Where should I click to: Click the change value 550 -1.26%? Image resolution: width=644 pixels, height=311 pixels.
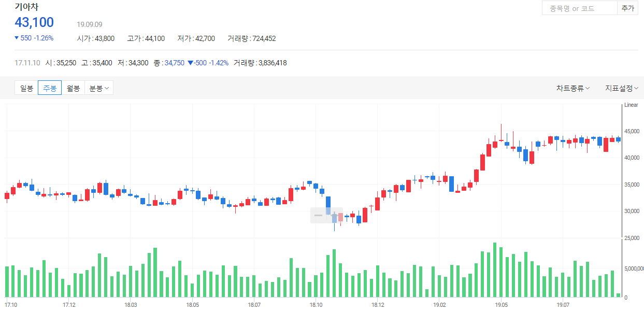tap(34, 38)
